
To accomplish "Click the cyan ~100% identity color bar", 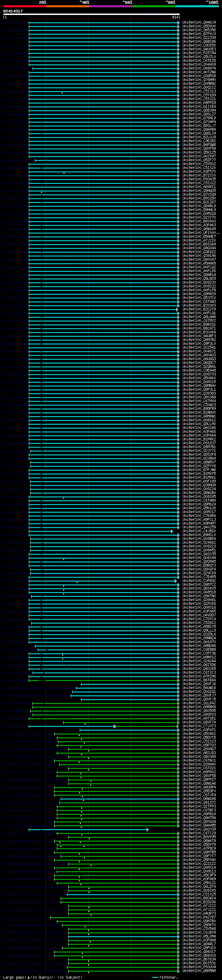I will (x=197, y=6).
